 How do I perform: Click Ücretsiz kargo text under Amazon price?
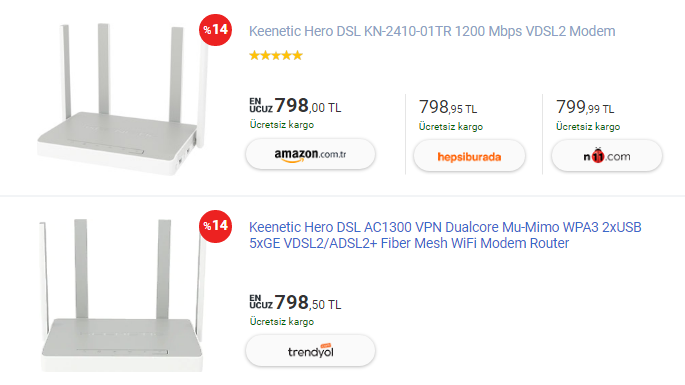[282, 125]
